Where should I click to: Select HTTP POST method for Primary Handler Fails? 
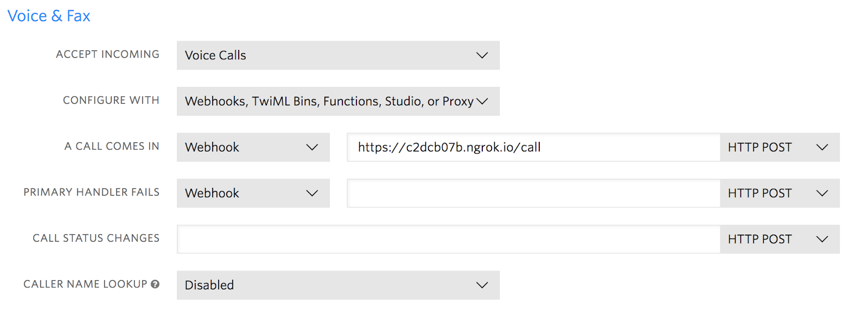pos(780,193)
